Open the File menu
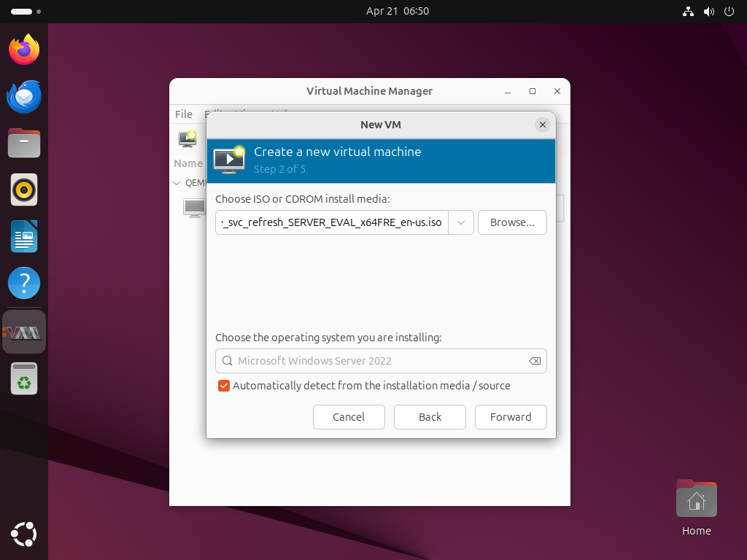Screen dimensions: 747x560 click(184, 114)
